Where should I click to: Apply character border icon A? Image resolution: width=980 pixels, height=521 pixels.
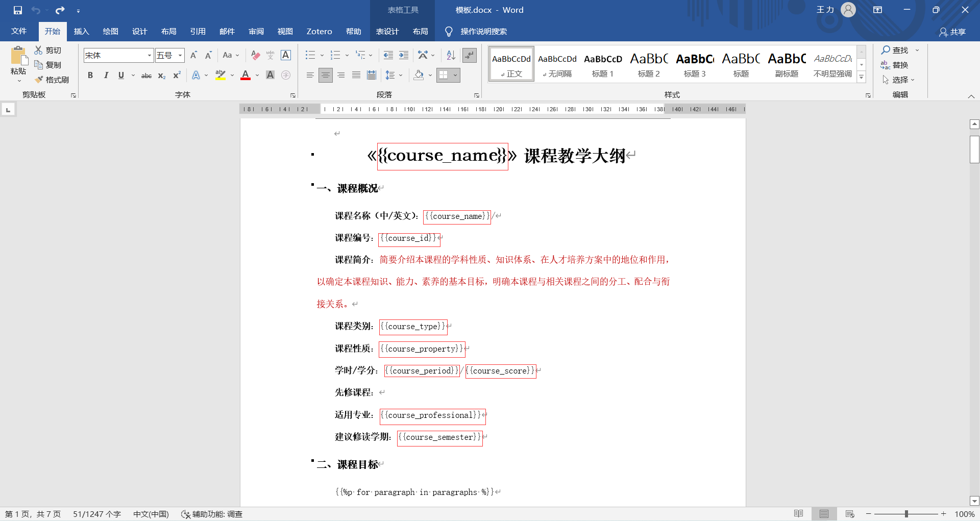(x=286, y=55)
